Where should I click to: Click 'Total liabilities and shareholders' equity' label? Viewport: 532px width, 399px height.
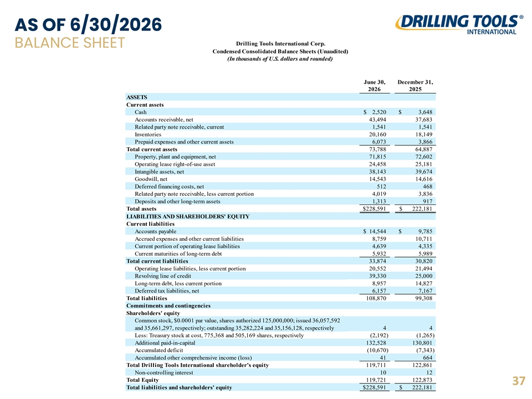pyautogui.click(x=179, y=388)
